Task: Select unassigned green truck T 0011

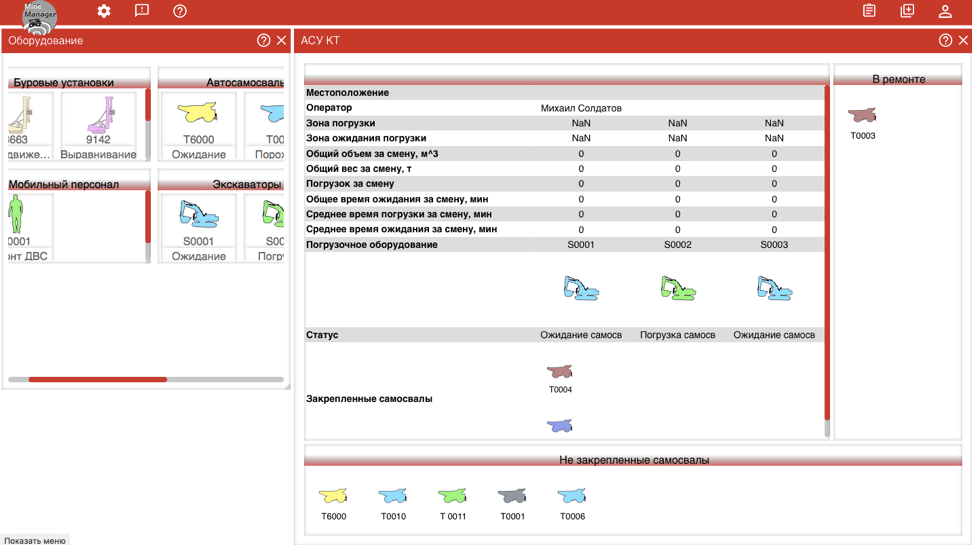Action: click(x=453, y=503)
